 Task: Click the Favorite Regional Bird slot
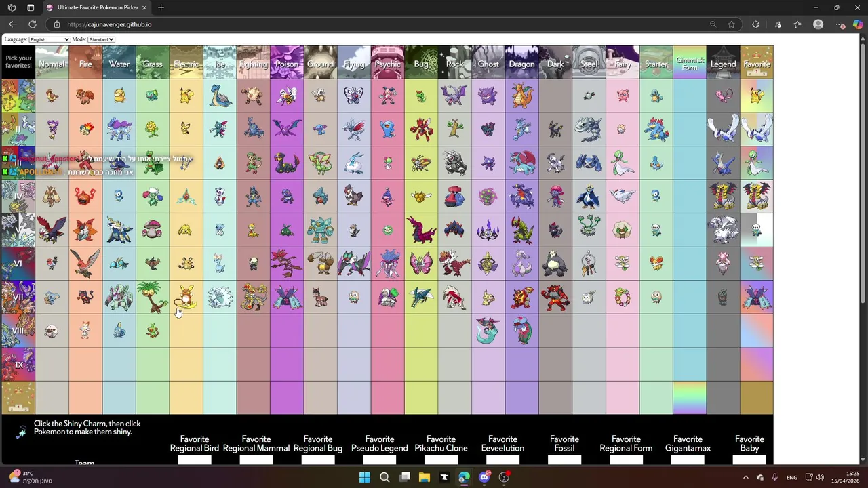[x=195, y=460]
